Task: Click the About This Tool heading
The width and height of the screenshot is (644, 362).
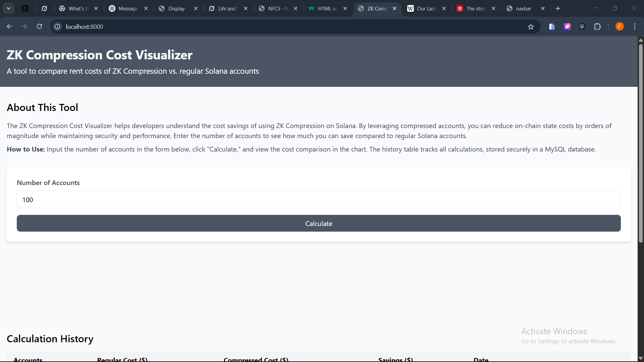Action: [43, 107]
